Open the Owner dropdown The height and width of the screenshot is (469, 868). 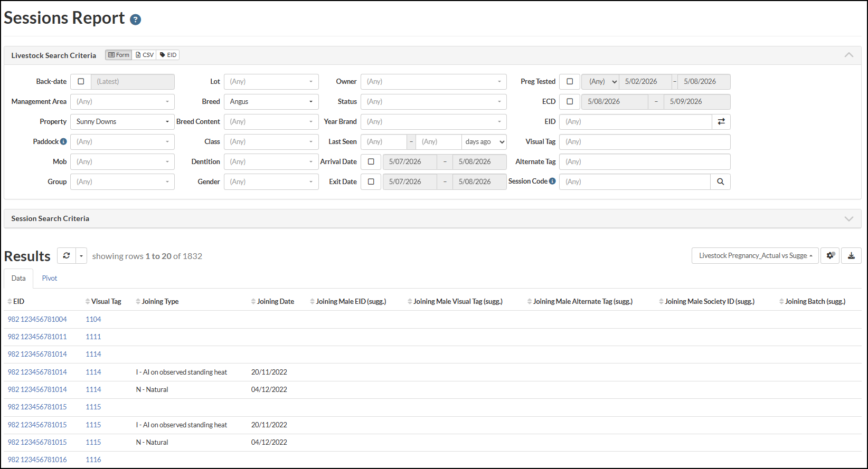[x=434, y=82]
